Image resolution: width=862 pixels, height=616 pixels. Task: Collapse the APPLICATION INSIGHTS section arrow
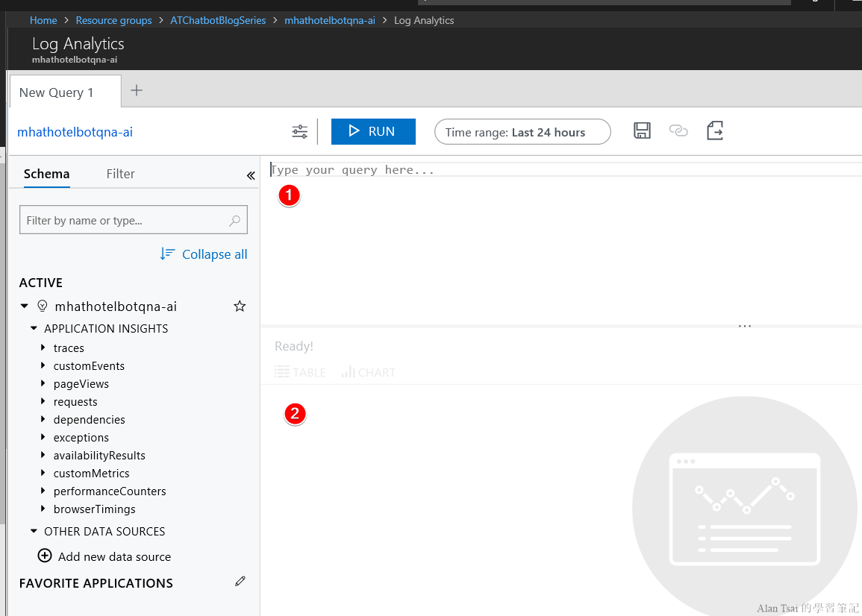(x=34, y=328)
